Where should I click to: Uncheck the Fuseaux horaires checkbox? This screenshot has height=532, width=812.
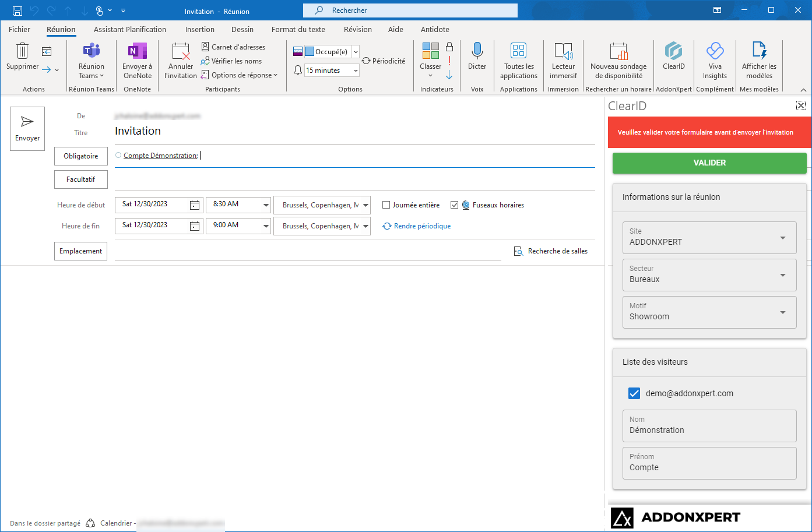coord(455,205)
